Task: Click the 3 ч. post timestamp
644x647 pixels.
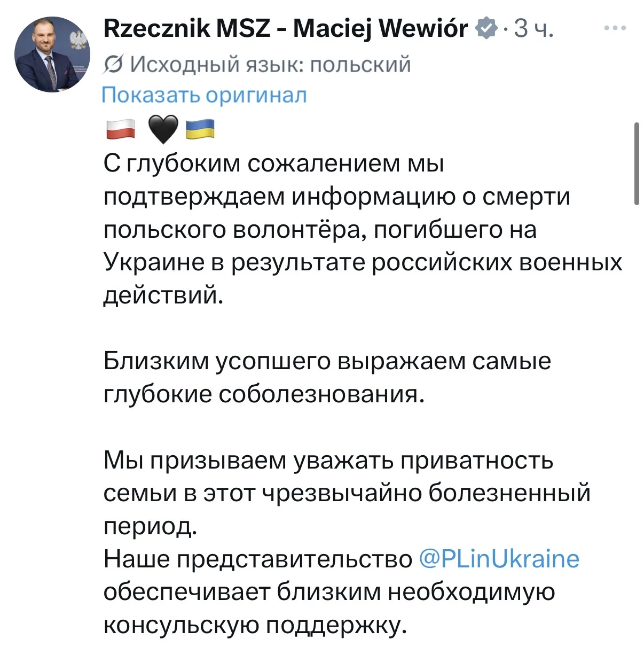Action: tap(533, 28)
